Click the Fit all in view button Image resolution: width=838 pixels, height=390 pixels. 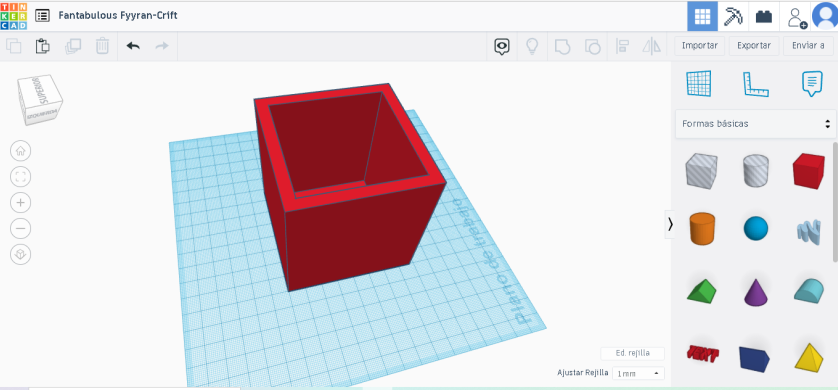tap(20, 177)
